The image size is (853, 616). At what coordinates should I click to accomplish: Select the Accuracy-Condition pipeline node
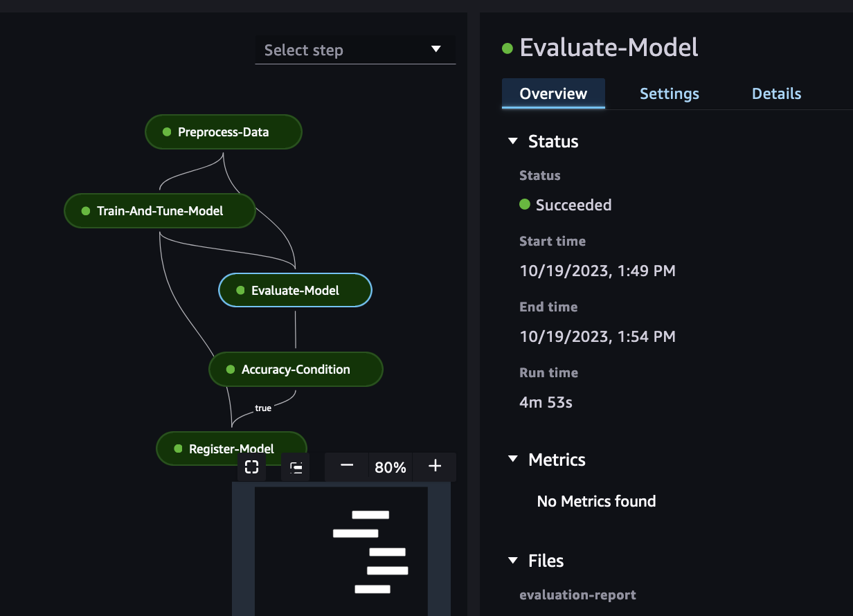[x=296, y=370]
